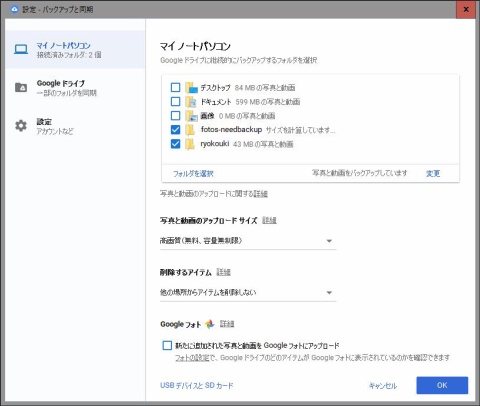Open 詳細 link next to 削除するアイテム
Image resolution: width=480 pixels, height=406 pixels.
click(224, 272)
